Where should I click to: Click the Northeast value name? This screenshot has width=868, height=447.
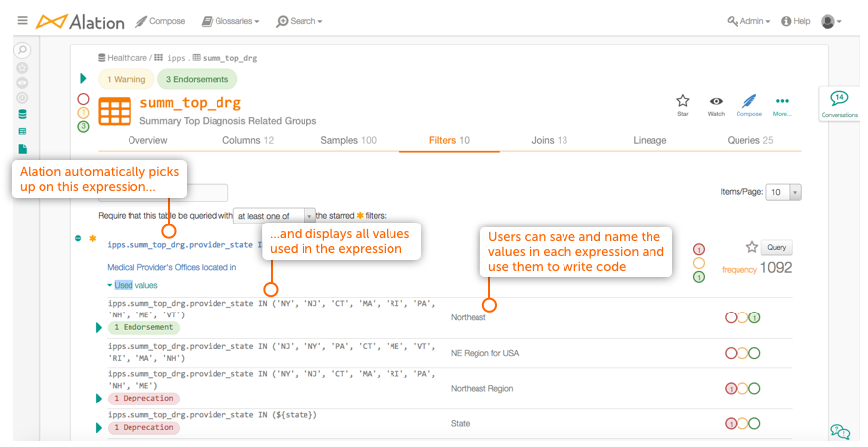click(x=468, y=317)
